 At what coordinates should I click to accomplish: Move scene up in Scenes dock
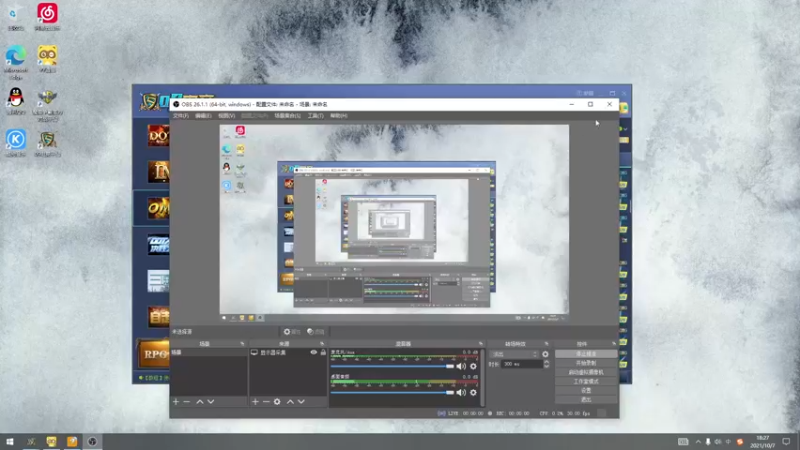click(x=200, y=402)
